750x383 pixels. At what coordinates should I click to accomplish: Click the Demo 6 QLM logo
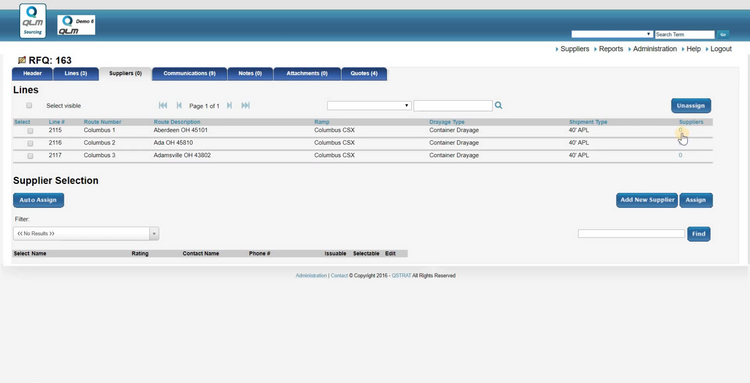pyautogui.click(x=77, y=25)
